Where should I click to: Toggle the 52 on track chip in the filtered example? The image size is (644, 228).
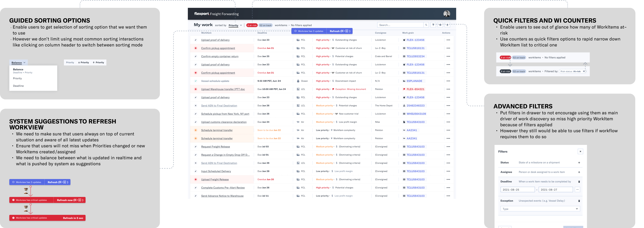click(519, 71)
